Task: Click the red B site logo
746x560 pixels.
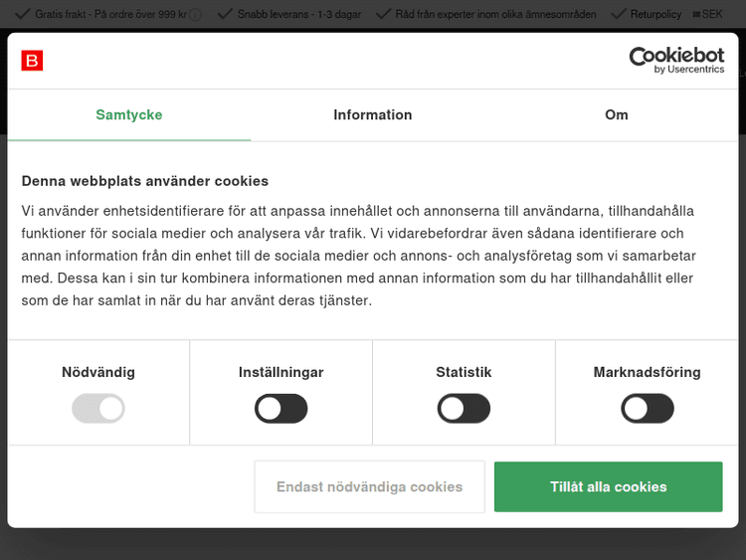Action: 32,62
